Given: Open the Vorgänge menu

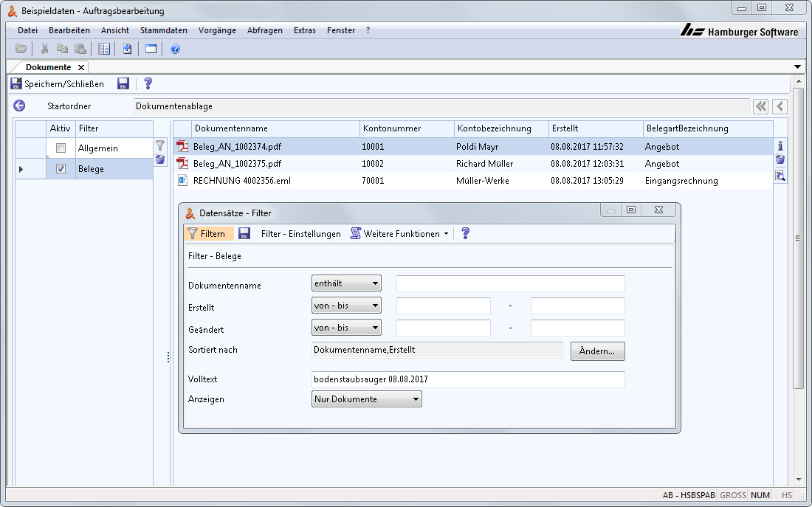Looking at the screenshot, I should pos(217,30).
